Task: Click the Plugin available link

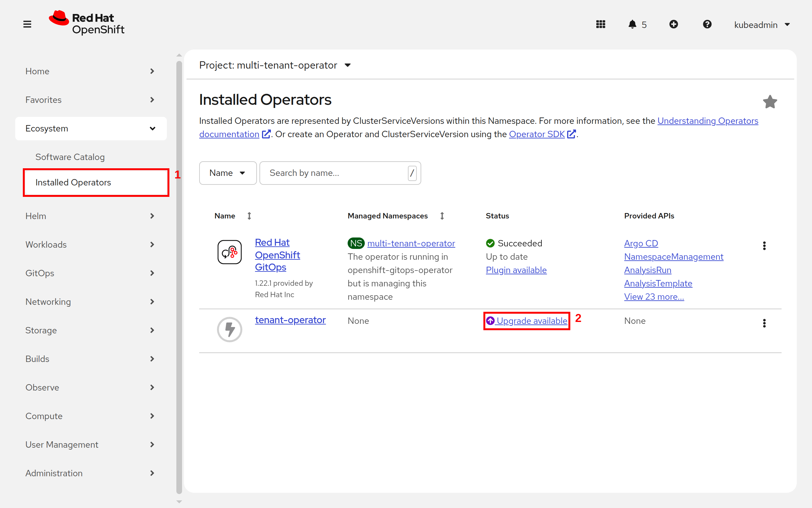Action: 516,270
